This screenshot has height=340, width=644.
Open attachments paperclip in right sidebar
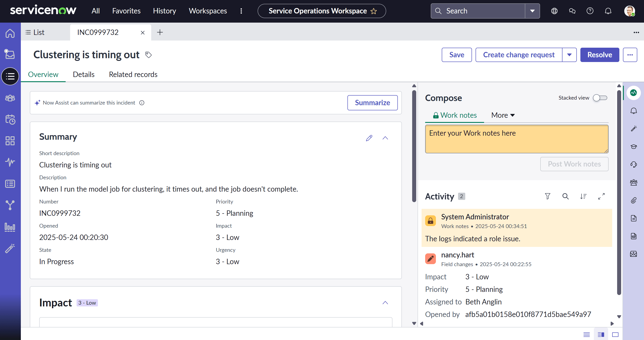click(633, 200)
